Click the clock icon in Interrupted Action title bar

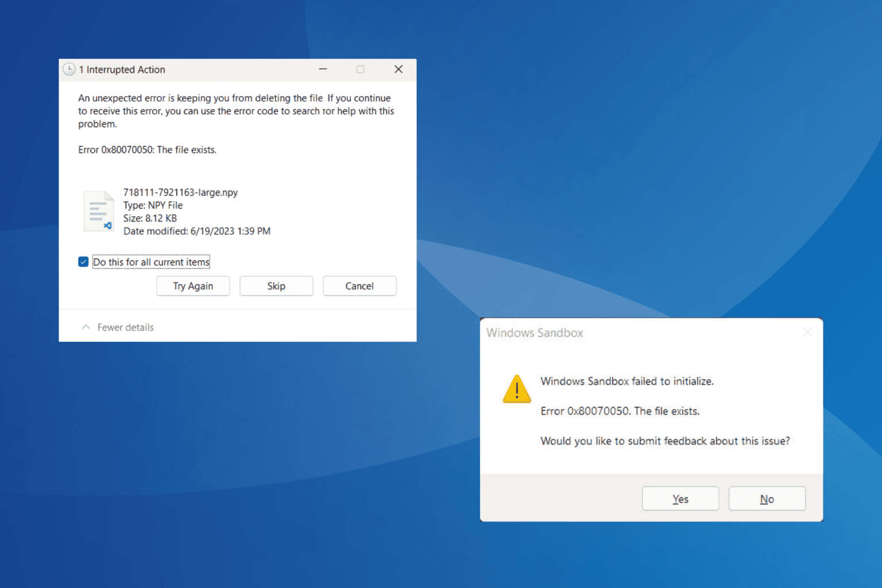click(x=69, y=69)
